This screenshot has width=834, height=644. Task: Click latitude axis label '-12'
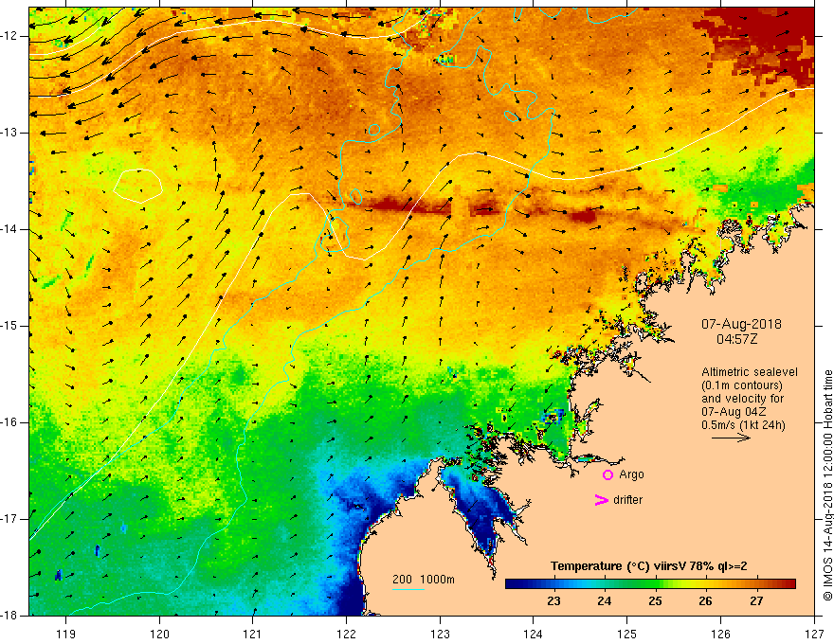pyautogui.click(x=10, y=36)
